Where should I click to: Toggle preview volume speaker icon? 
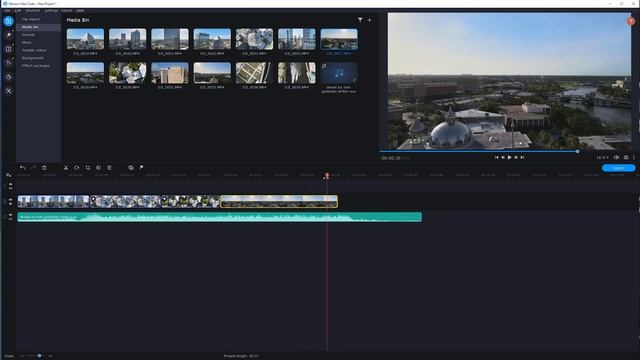(616, 157)
